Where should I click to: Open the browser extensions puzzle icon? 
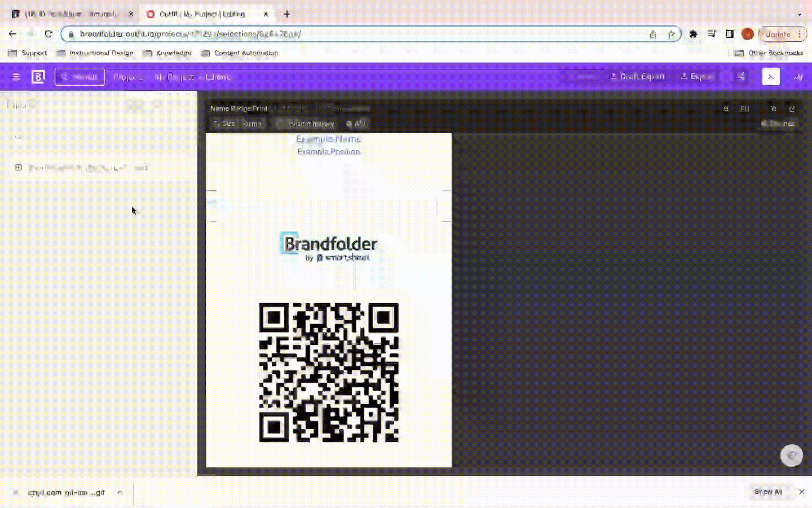[693, 34]
